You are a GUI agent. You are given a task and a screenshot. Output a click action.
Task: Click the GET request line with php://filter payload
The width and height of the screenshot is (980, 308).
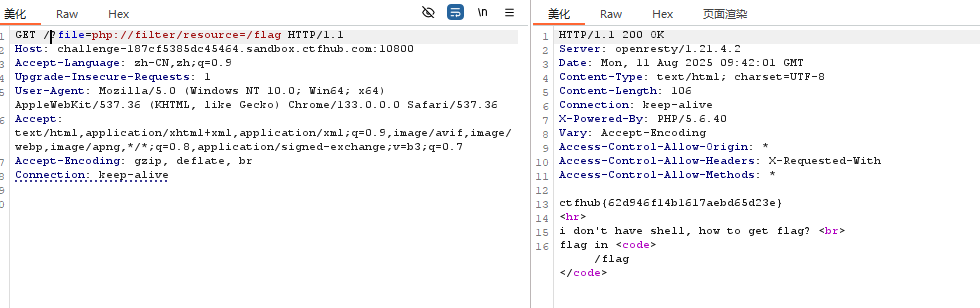[180, 35]
